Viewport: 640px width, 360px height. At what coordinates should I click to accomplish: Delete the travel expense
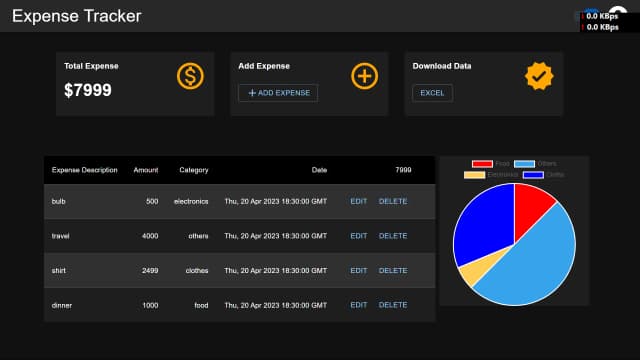(393, 236)
